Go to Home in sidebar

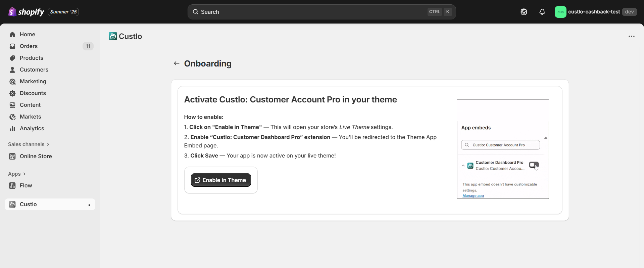50,34
